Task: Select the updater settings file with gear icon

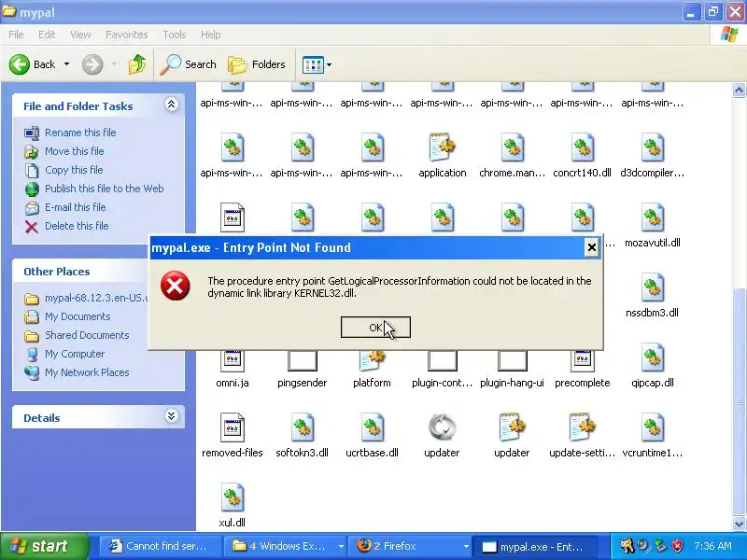Action: 512,427
